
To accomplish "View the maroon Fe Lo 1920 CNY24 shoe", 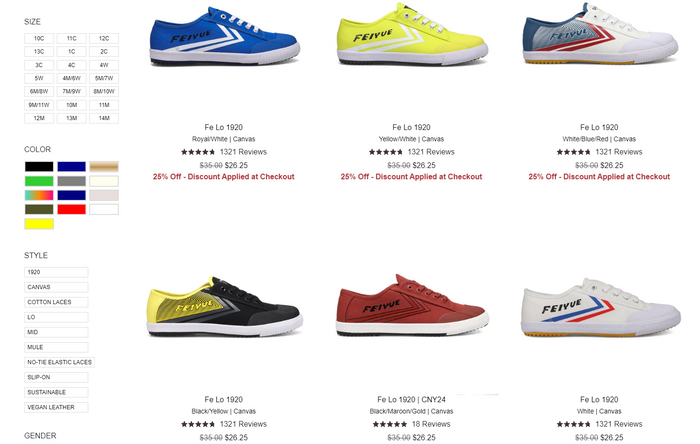I will 412,305.
